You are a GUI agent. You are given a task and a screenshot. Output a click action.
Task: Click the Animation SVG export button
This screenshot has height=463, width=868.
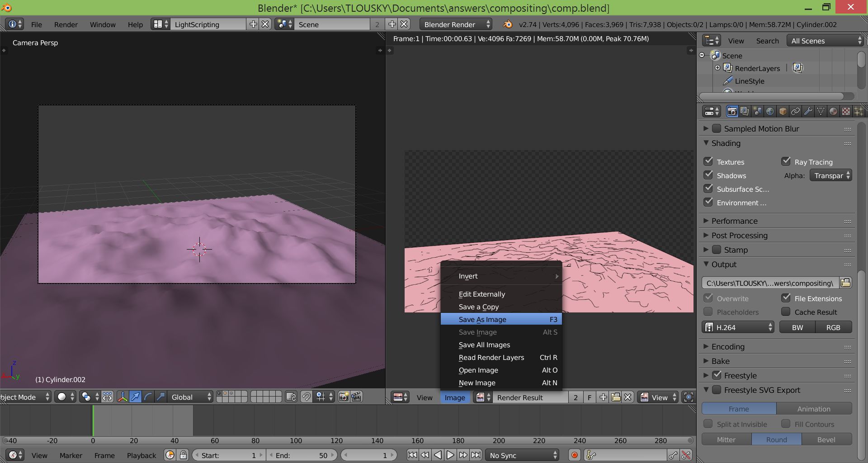(x=814, y=409)
